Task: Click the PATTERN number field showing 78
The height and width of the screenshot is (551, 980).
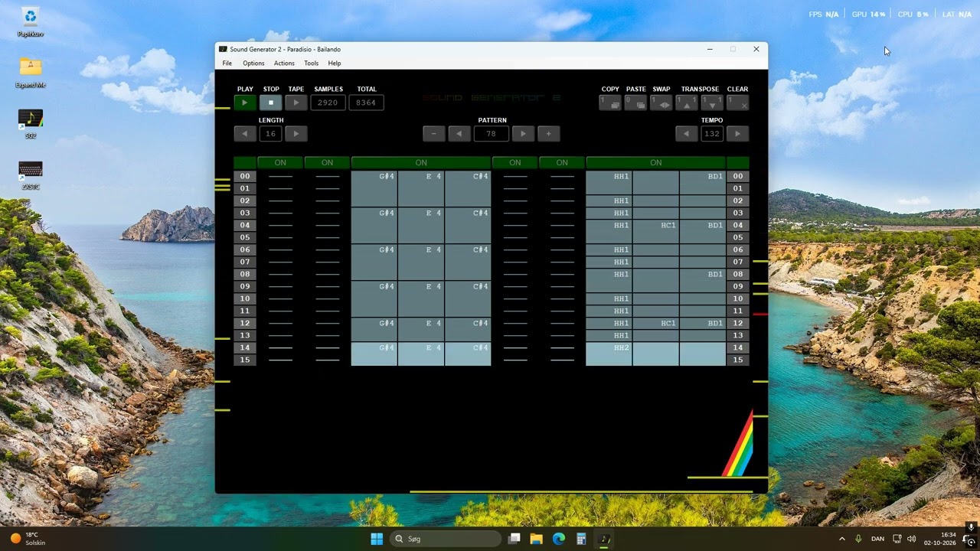Action: point(492,134)
